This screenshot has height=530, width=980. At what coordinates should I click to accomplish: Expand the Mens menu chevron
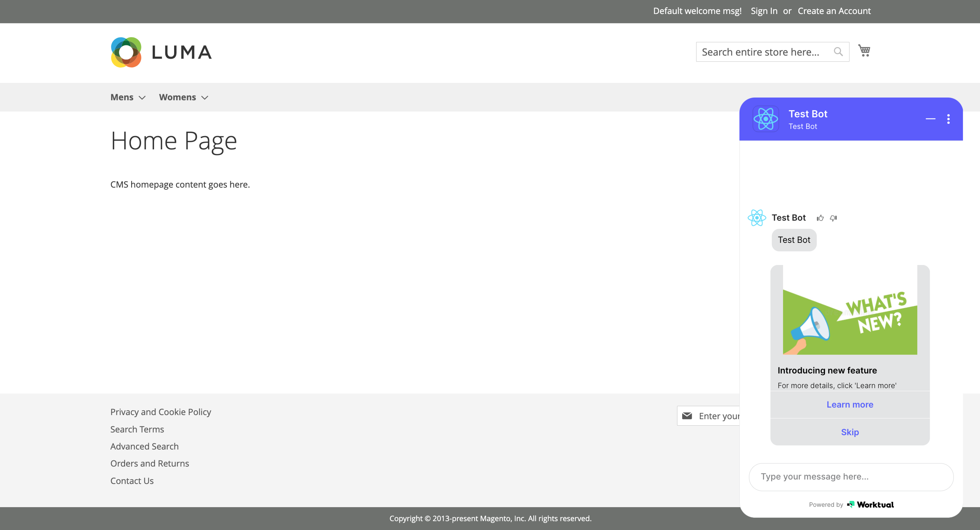(x=142, y=98)
